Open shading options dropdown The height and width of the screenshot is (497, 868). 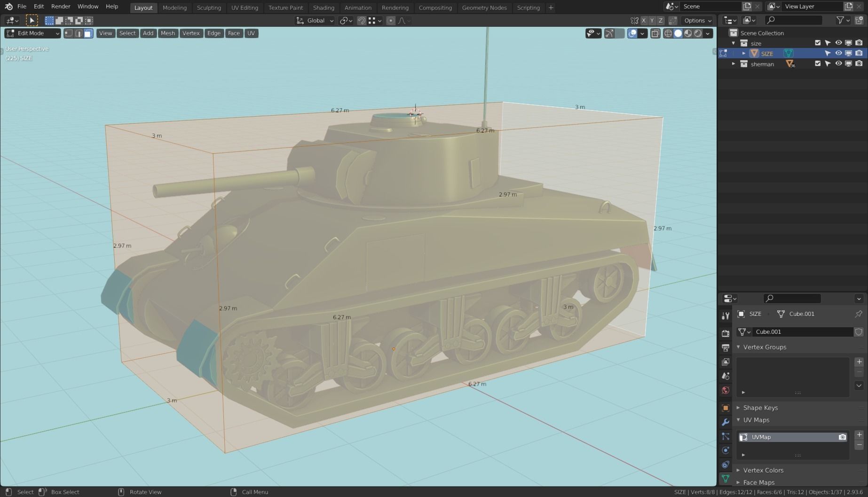(x=708, y=33)
